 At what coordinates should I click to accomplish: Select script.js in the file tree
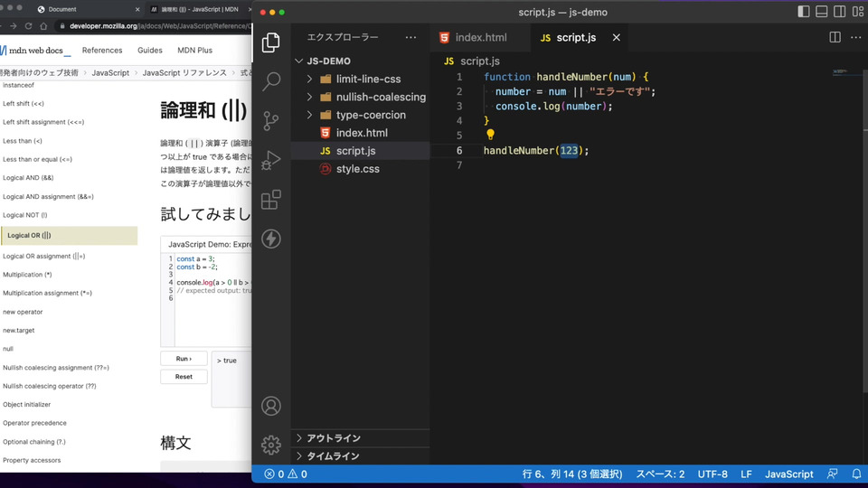pyautogui.click(x=361, y=151)
